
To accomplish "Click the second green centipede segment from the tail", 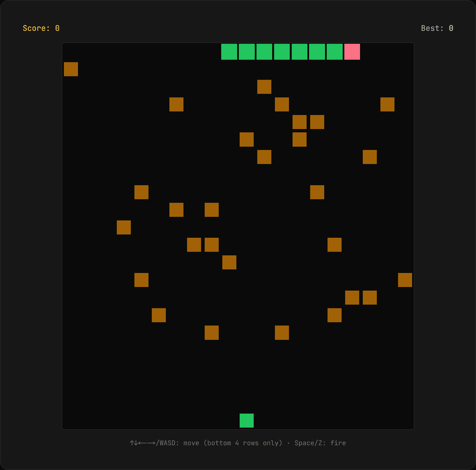I will (x=247, y=52).
